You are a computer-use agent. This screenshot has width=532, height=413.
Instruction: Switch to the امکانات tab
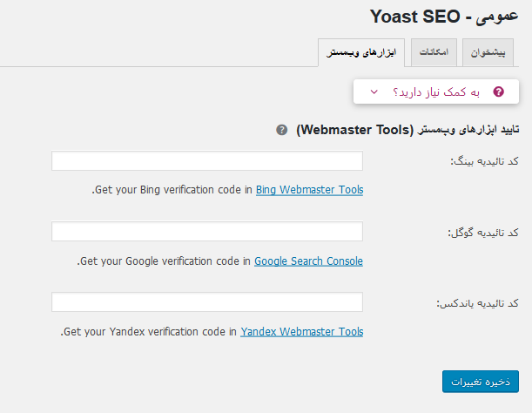[434, 52]
